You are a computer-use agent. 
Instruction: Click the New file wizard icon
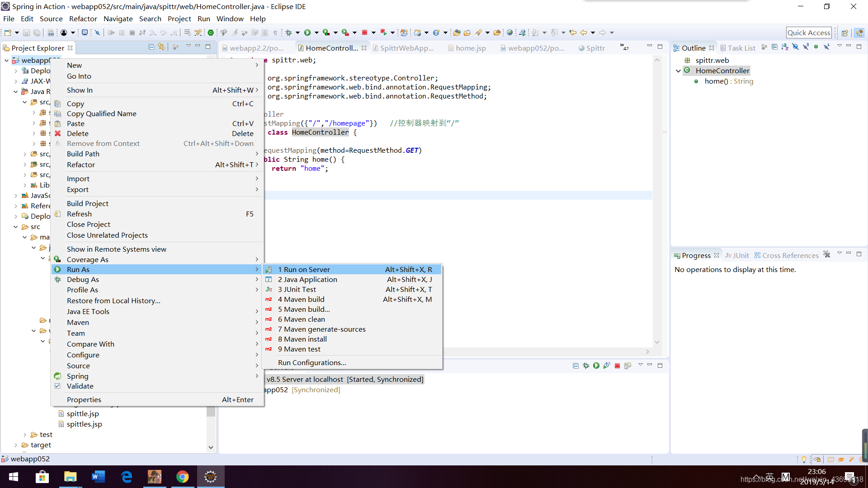(x=8, y=33)
